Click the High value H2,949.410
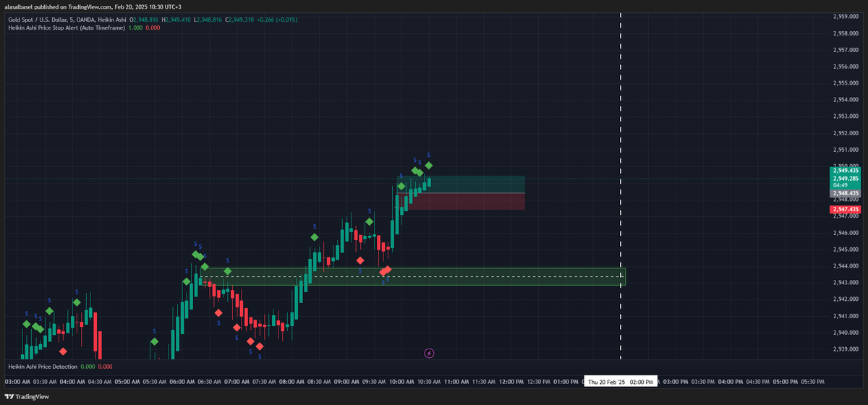Screen dimensions: 868x405 coord(177,20)
